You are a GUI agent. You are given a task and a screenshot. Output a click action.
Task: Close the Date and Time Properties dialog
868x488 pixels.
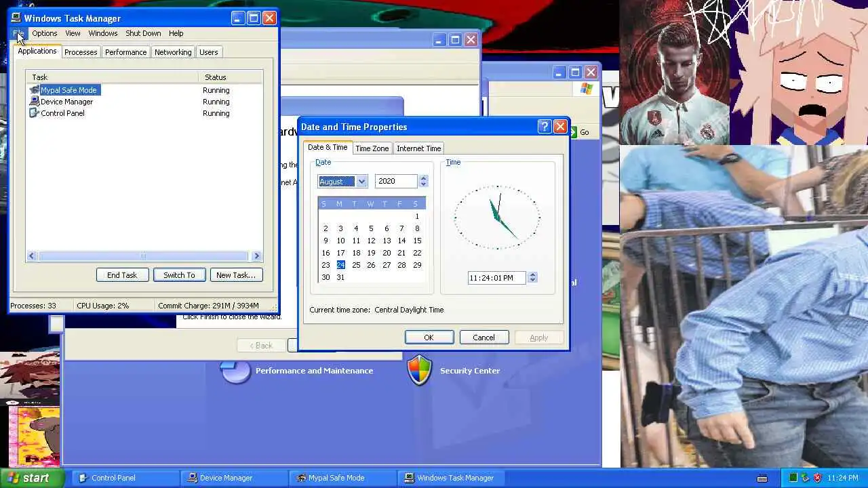[x=560, y=127]
